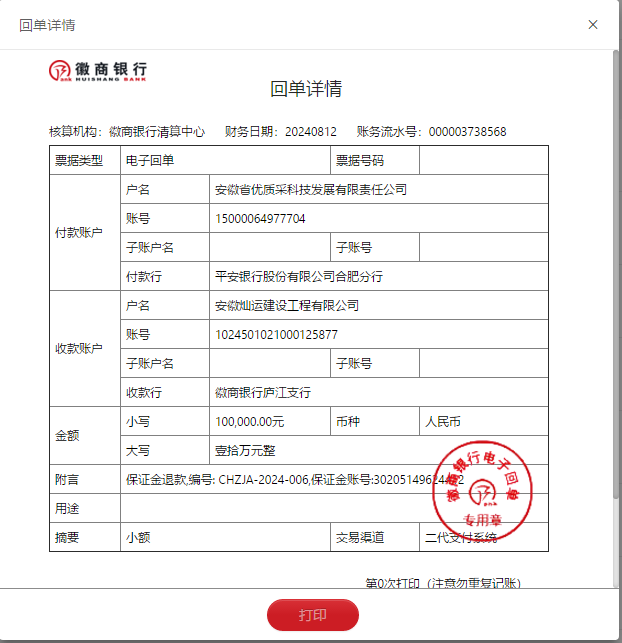This screenshot has height=643, width=622.
Task: Click the amount 100,000.00元 cell
Action: point(250,421)
